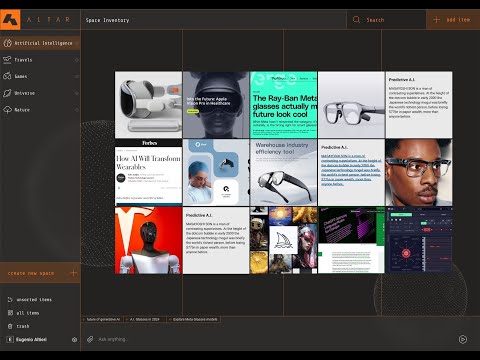Open the Warehouse industry efficiency tool card
Screen dimensions: 480x360
coord(283,172)
